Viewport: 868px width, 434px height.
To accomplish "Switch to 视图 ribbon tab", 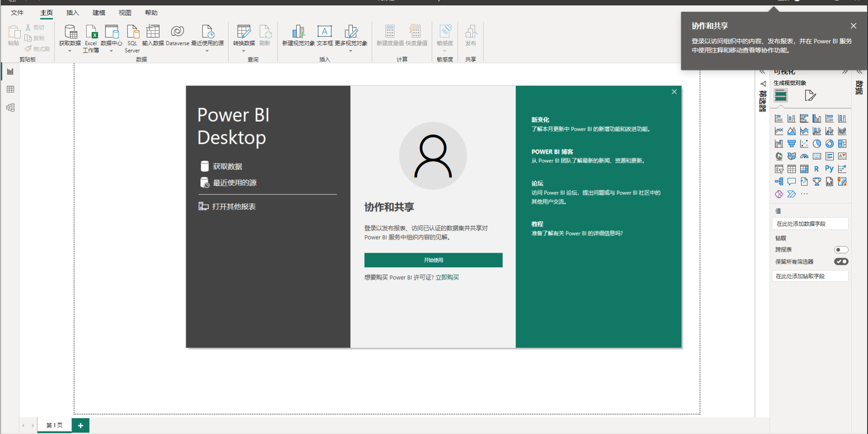I will (x=125, y=13).
